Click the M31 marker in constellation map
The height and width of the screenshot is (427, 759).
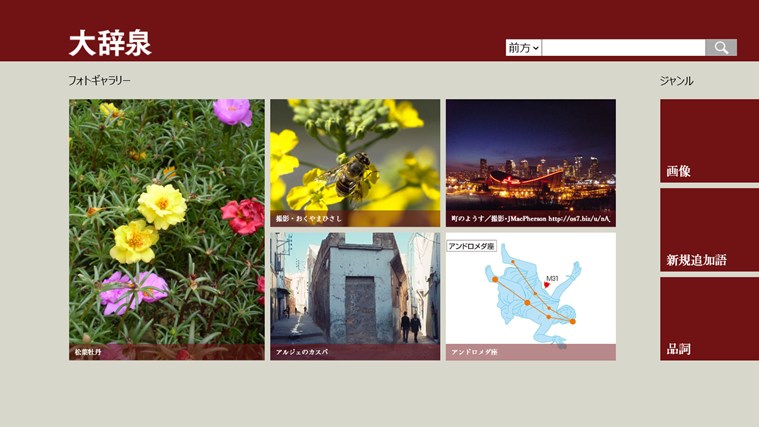pos(552,278)
